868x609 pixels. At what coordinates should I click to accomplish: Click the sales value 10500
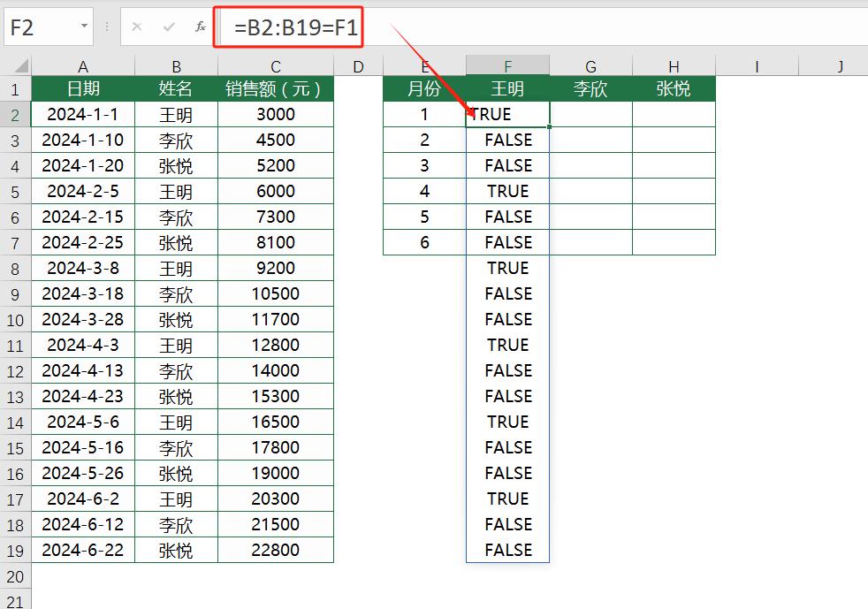pyautogui.click(x=276, y=294)
